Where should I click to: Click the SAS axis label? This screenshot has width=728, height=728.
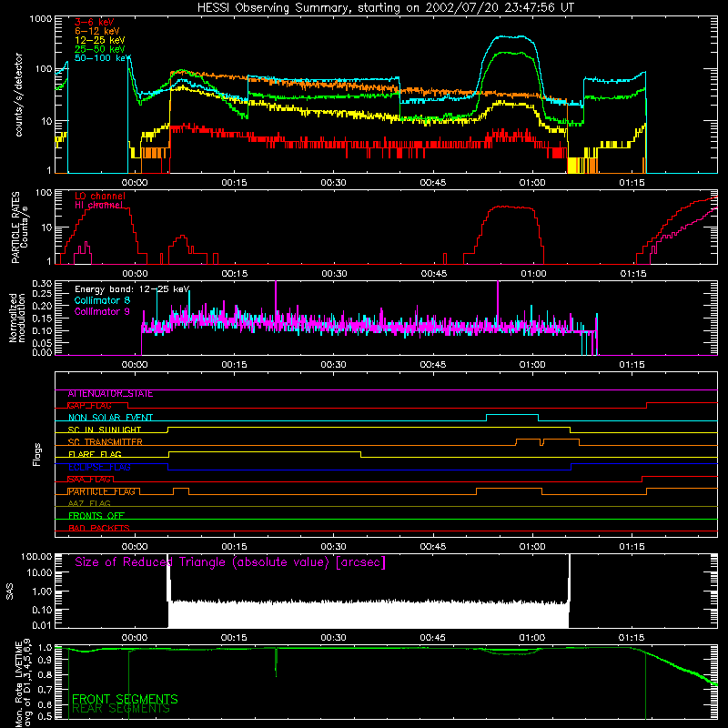click(x=10, y=591)
